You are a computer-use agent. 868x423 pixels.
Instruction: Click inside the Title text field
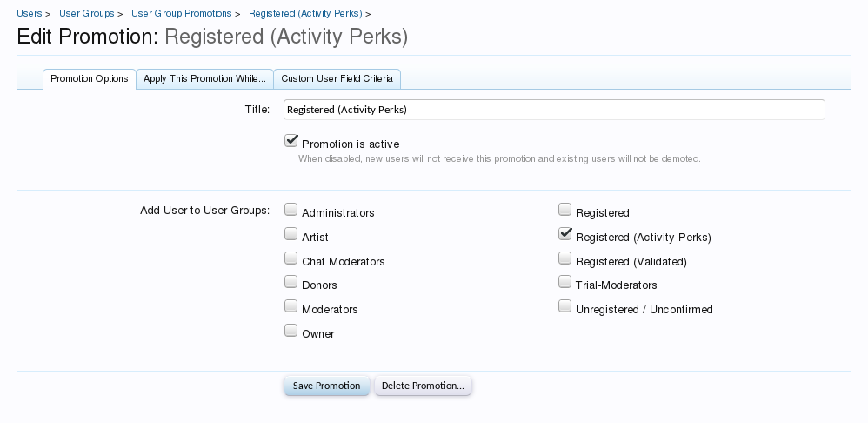click(x=554, y=110)
